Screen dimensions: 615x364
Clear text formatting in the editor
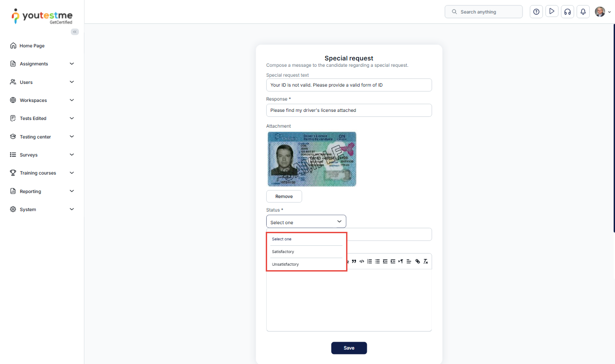click(x=425, y=261)
